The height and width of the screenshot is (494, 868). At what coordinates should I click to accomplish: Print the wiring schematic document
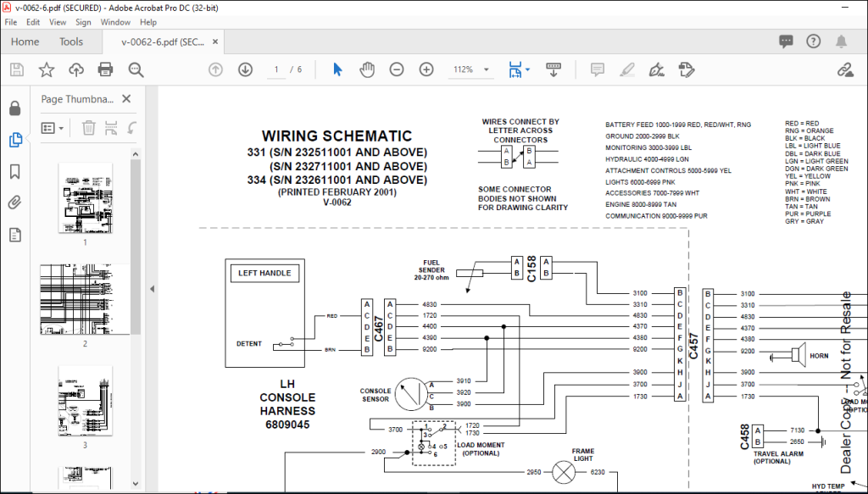point(105,69)
